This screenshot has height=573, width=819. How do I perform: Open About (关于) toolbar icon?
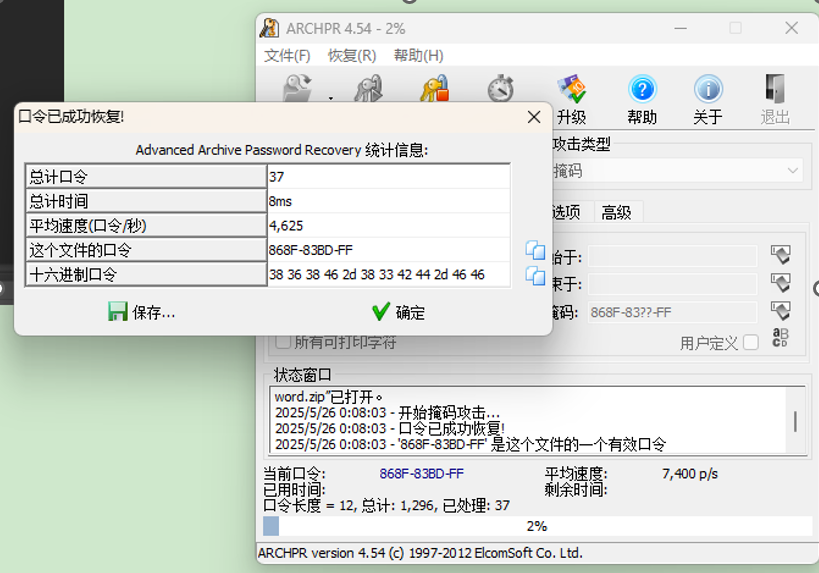[708, 89]
